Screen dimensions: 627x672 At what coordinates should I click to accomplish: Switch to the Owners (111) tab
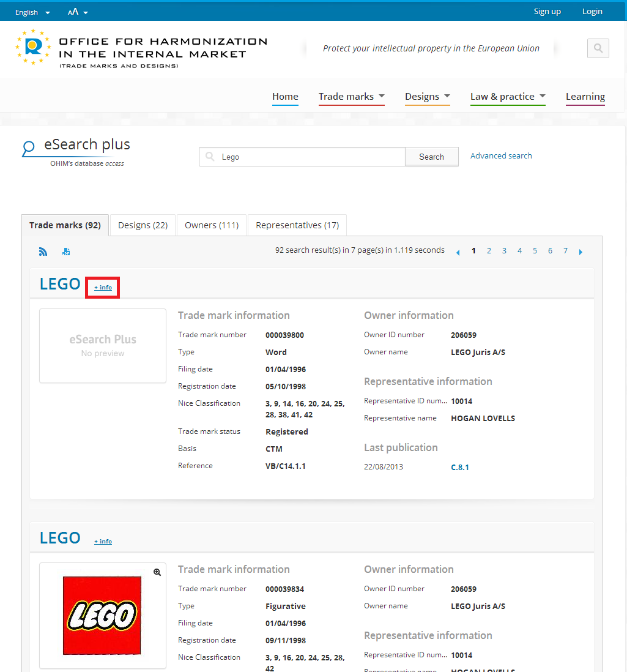212,225
